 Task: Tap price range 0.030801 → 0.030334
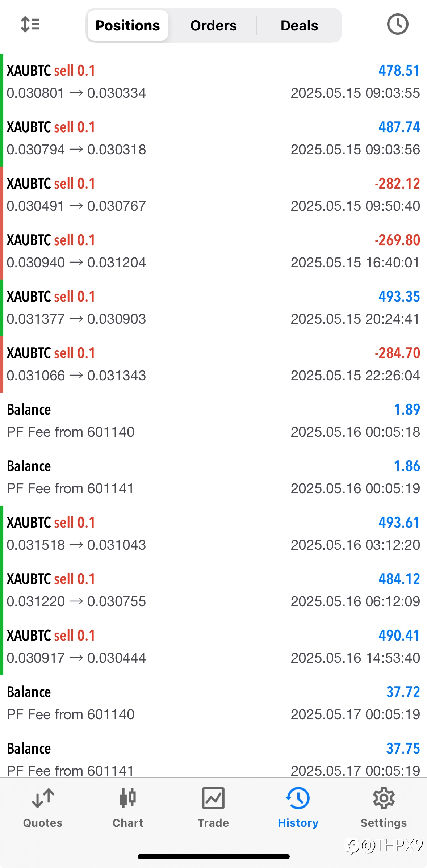(76, 93)
